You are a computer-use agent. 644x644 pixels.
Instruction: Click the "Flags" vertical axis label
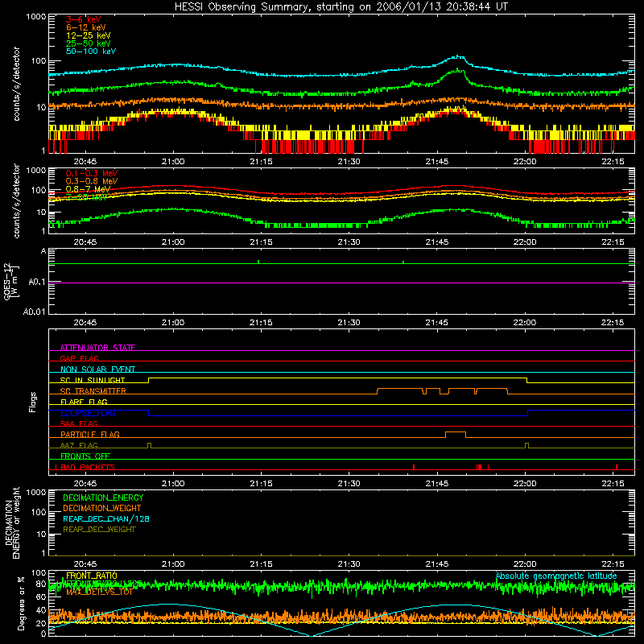(33, 402)
